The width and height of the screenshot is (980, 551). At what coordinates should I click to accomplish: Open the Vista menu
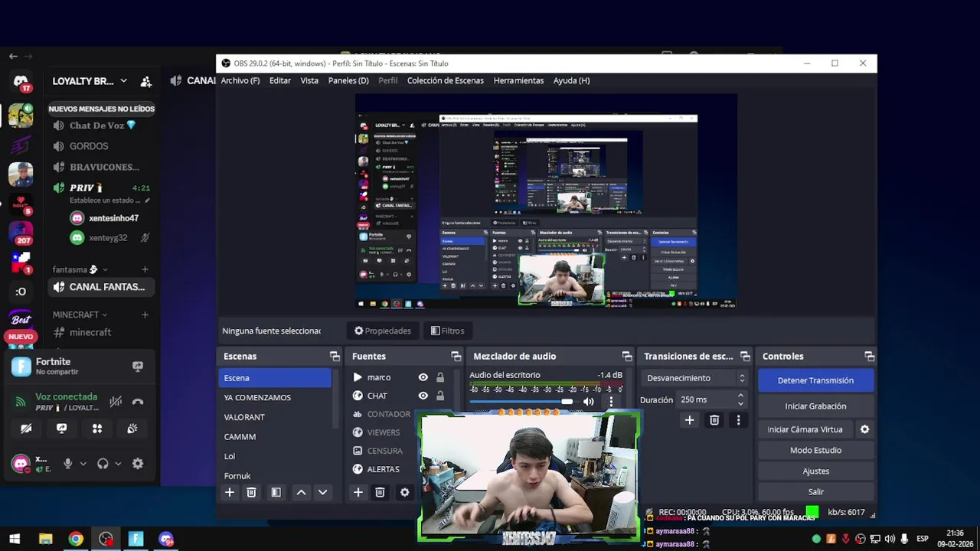pyautogui.click(x=309, y=80)
